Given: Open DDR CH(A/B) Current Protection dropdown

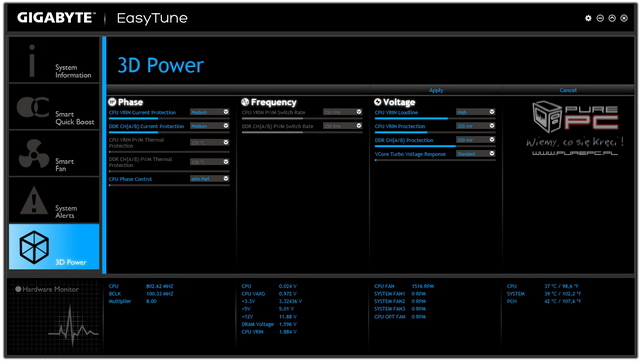Looking at the screenshot, I should coord(209,126).
